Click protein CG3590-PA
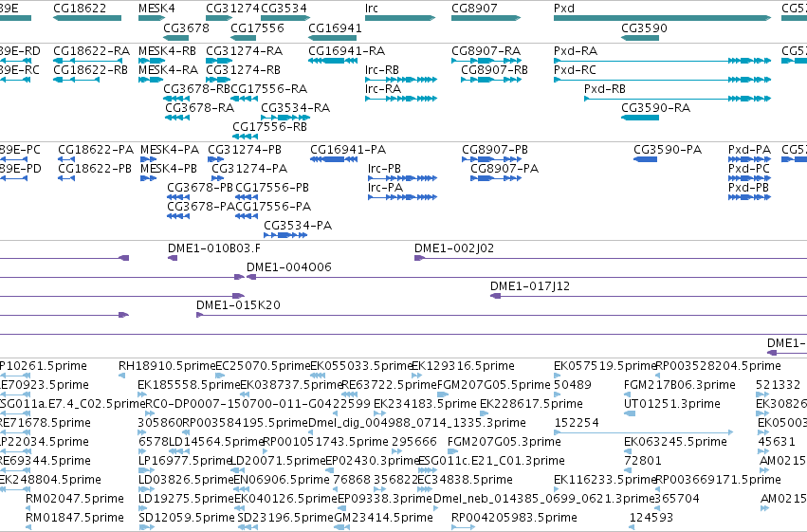 (645, 159)
